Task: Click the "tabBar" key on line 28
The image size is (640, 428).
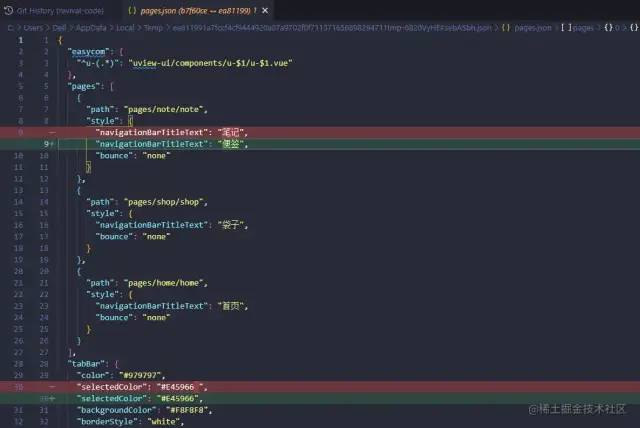Action: pyautogui.click(x=91, y=362)
